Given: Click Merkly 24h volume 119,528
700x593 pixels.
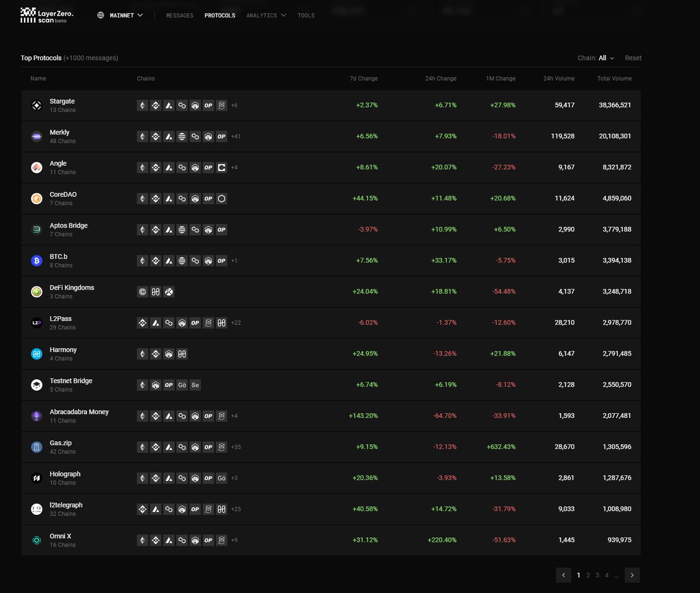Looking at the screenshot, I should [x=562, y=137].
